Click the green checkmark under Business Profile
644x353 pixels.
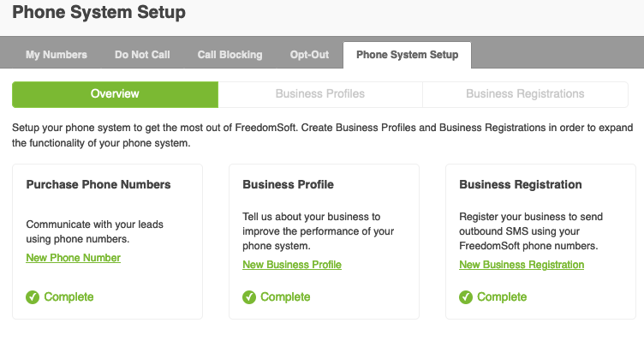click(x=249, y=297)
